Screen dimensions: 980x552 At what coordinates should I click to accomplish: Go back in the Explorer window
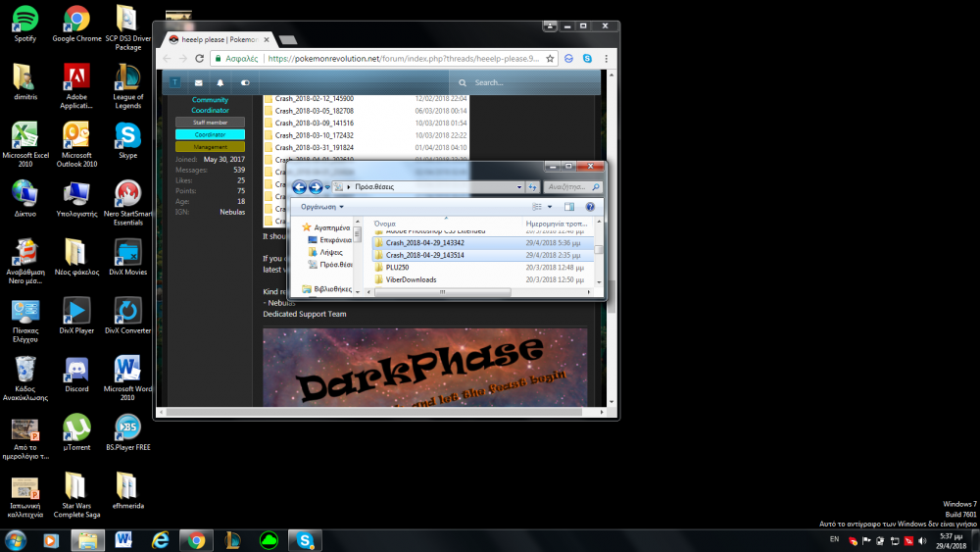tap(300, 186)
